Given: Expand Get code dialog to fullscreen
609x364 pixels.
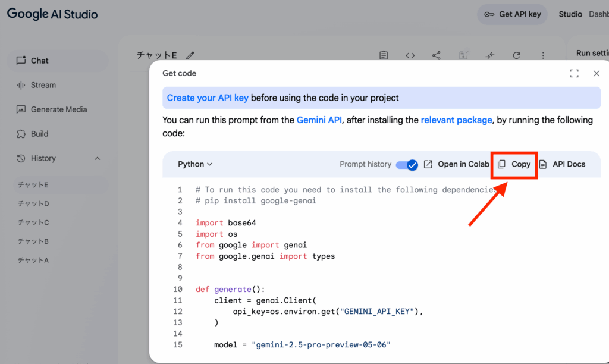Looking at the screenshot, I should [575, 73].
